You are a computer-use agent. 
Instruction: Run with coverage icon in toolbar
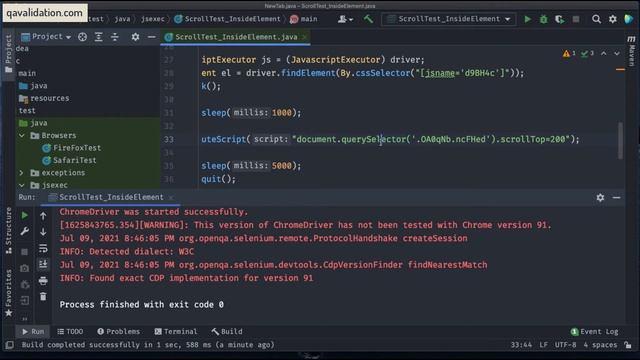click(559, 19)
